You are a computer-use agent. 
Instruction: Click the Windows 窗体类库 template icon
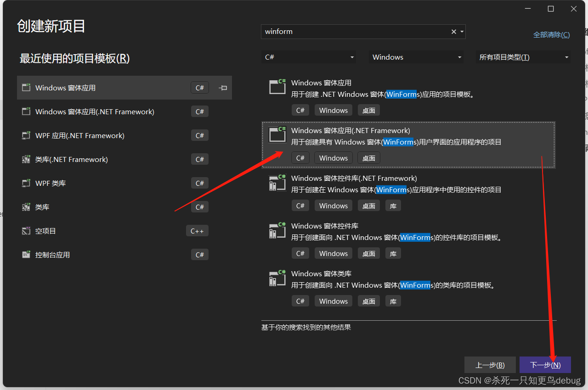click(x=277, y=278)
